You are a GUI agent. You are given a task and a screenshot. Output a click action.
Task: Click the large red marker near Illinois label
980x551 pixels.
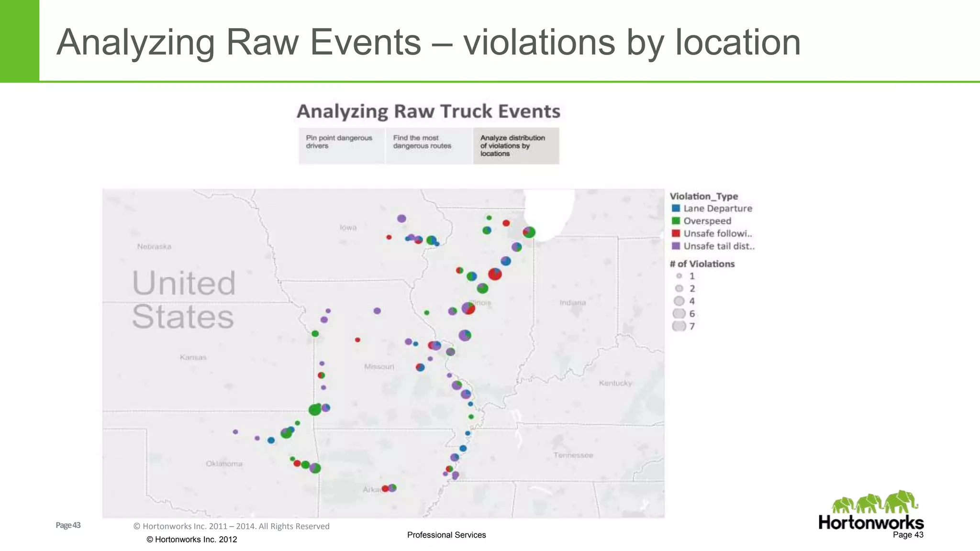[495, 274]
